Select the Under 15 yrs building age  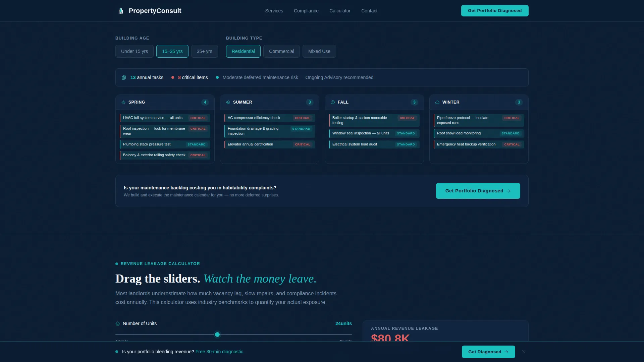[135, 51]
